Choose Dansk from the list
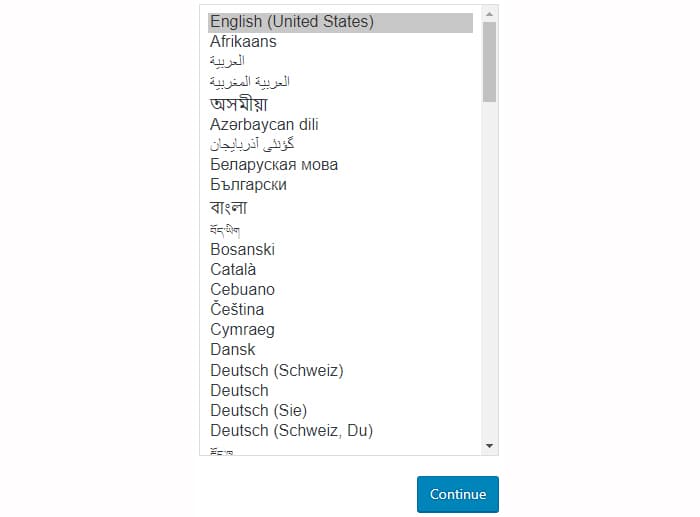This screenshot has height=517, width=700. (x=340, y=350)
